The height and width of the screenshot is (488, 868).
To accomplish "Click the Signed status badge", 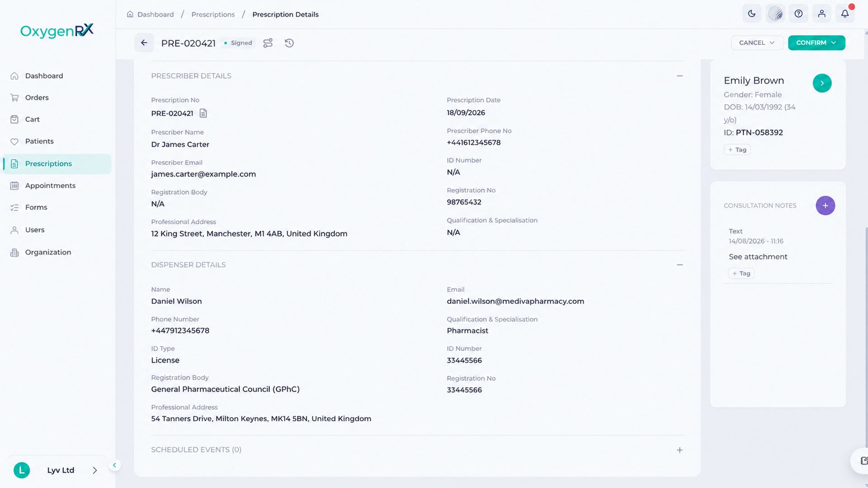I will 238,43.
